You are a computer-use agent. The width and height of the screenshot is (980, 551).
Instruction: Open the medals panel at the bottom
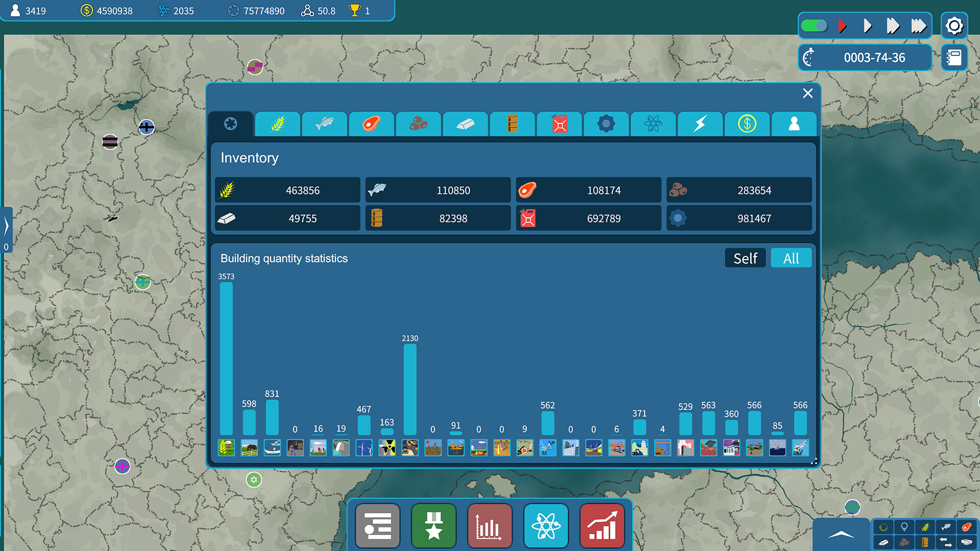pyautogui.click(x=434, y=526)
